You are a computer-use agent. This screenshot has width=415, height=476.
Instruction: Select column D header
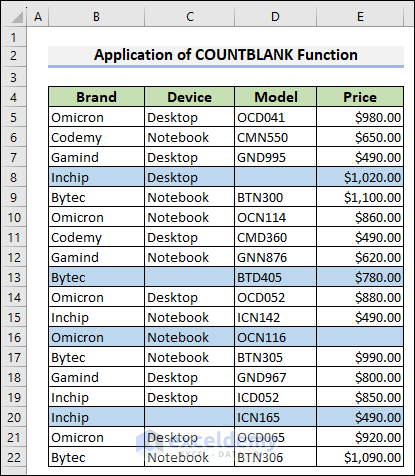tap(275, 16)
